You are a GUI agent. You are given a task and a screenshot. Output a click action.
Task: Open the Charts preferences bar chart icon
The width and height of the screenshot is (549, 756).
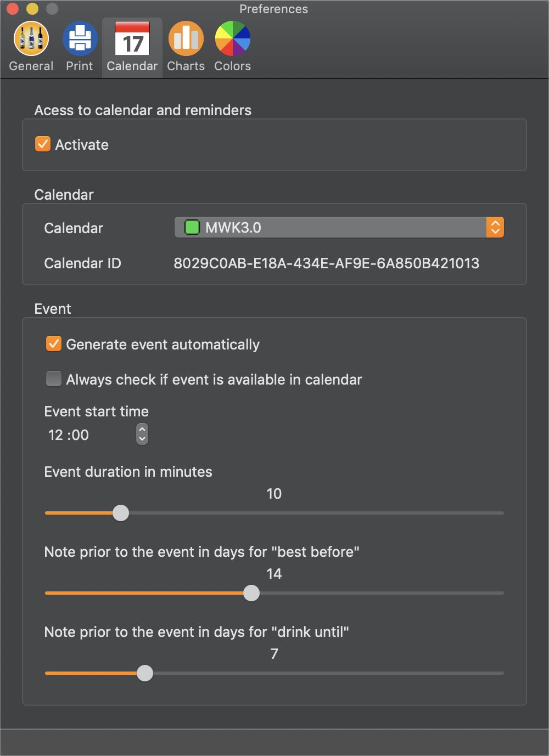pos(186,38)
